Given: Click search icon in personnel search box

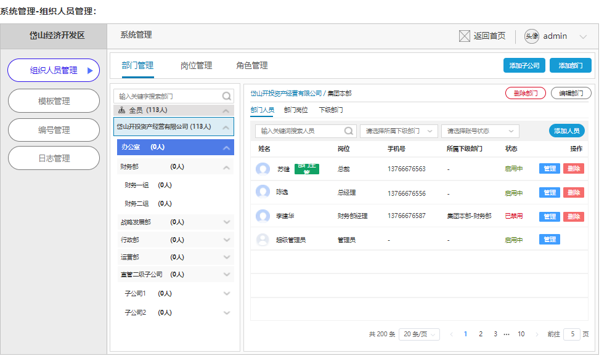Looking at the screenshot, I should point(348,131).
